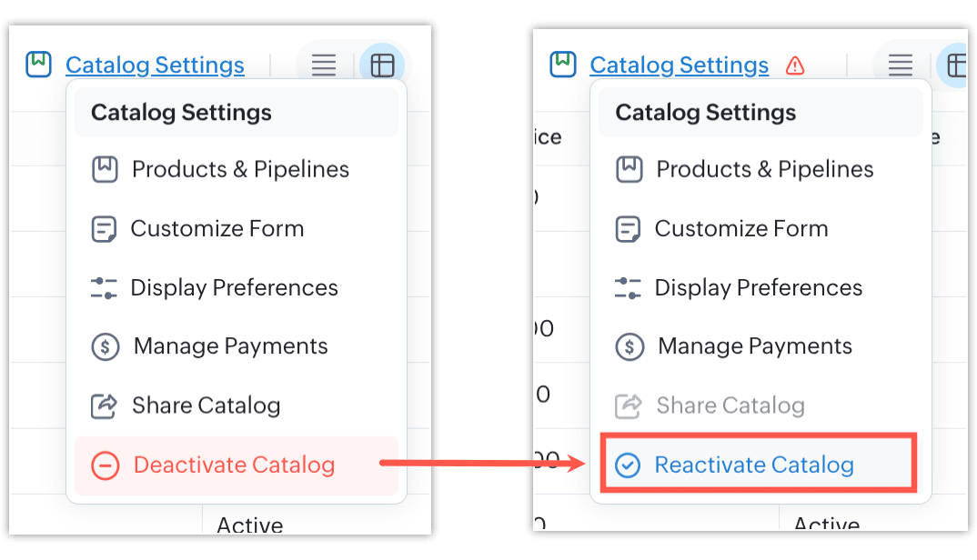This screenshot has width=977, height=560.
Task: Select Display Preferences in right menu
Action: tap(758, 288)
